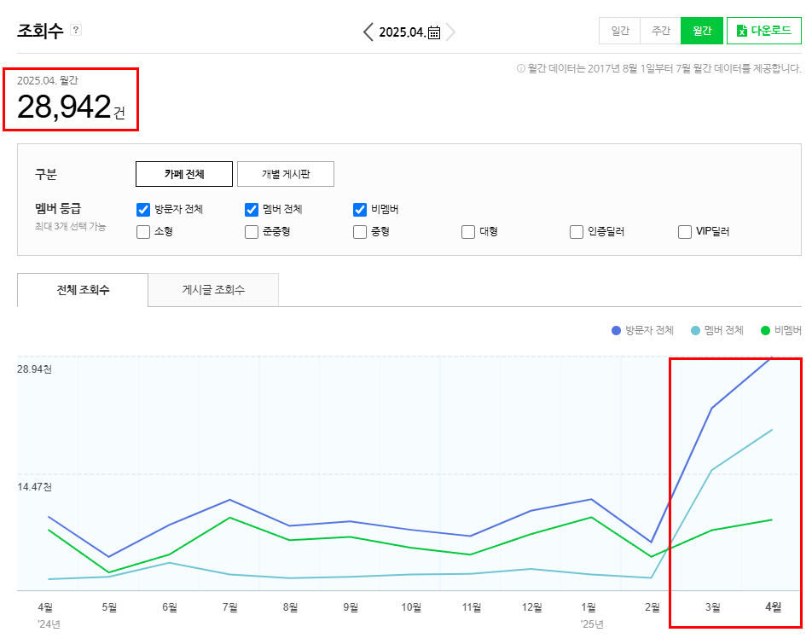Toggle 비멤버 green legend dot
Viewport: 812px width, 644px height.
[x=766, y=331]
